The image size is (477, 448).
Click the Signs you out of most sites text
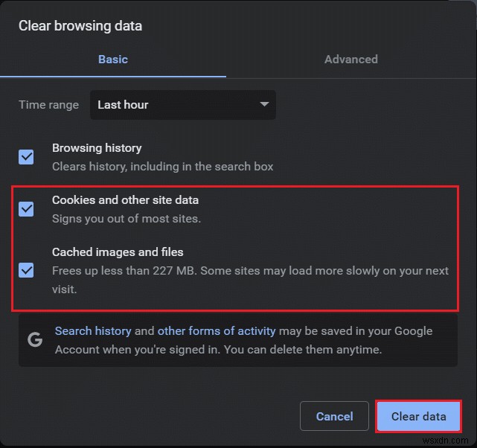click(x=127, y=219)
